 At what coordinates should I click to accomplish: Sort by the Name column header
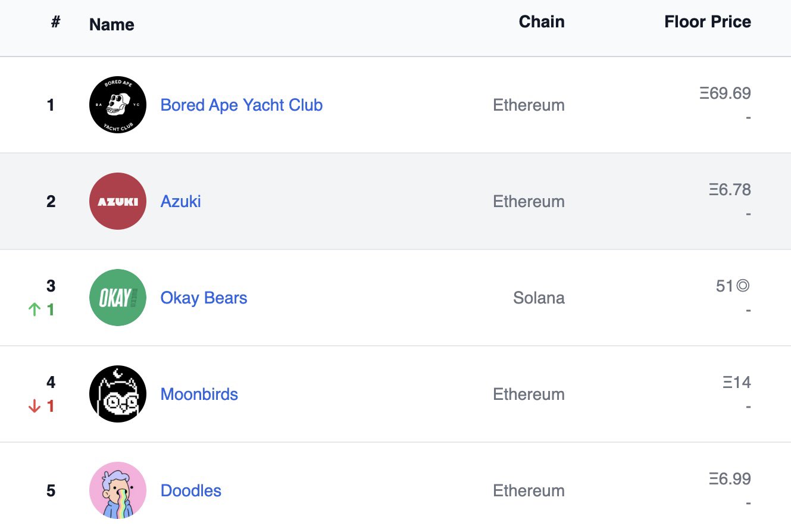112,25
